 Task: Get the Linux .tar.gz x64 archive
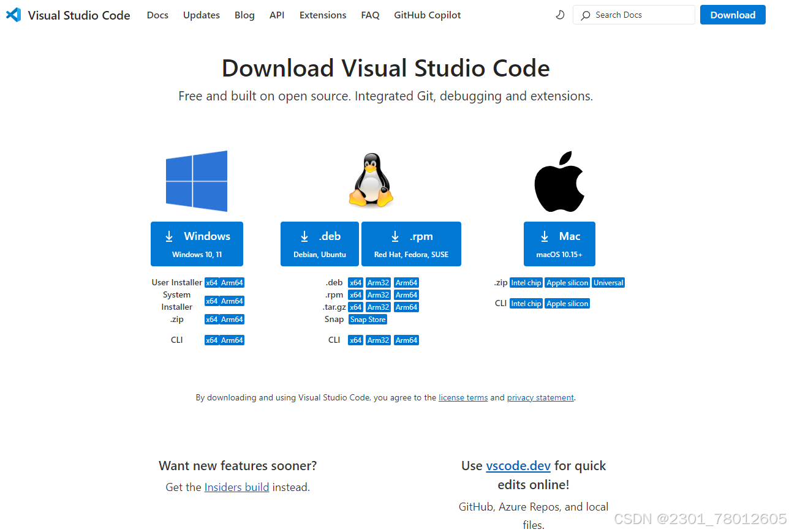pyautogui.click(x=356, y=307)
